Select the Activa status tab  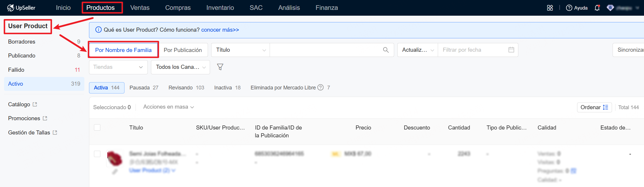coord(107,88)
